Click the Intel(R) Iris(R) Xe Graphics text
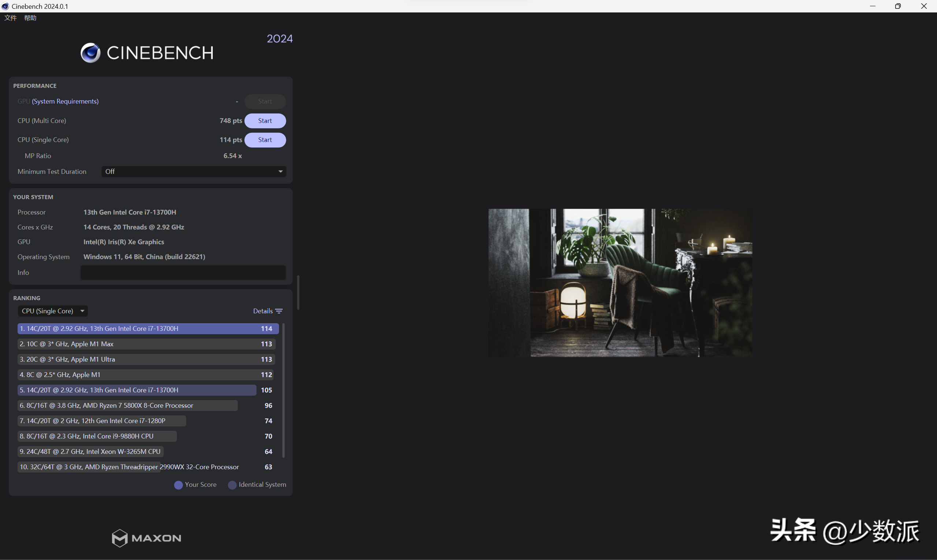937x560 pixels. [x=124, y=242]
